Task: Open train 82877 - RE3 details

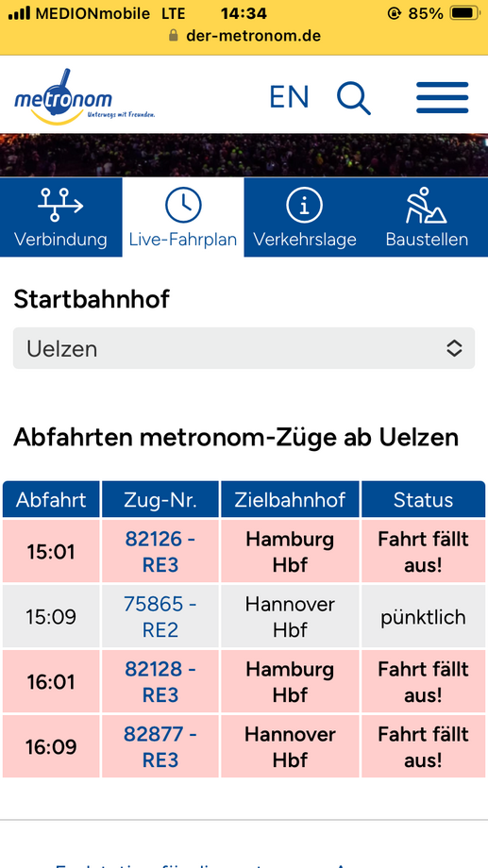Action: tap(160, 747)
